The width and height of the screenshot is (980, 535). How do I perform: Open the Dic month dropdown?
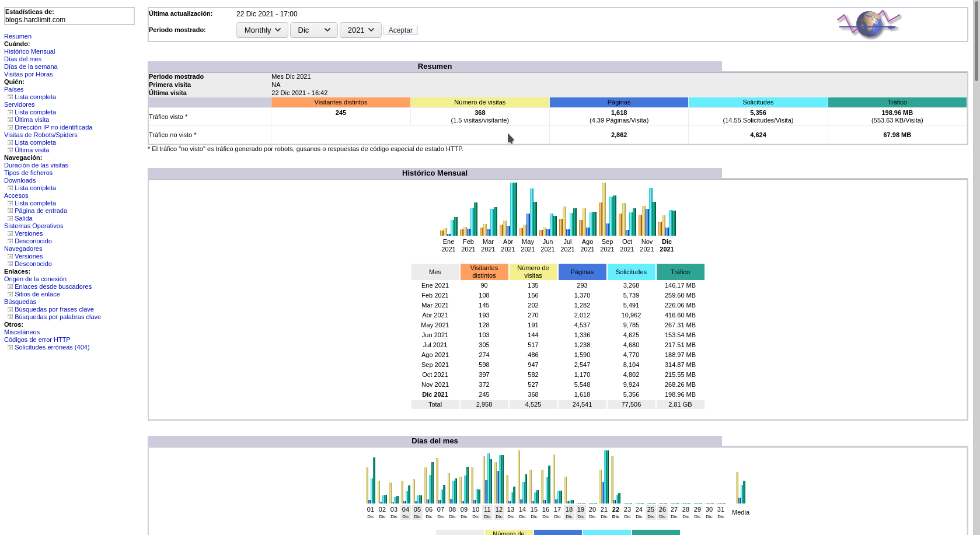313,30
